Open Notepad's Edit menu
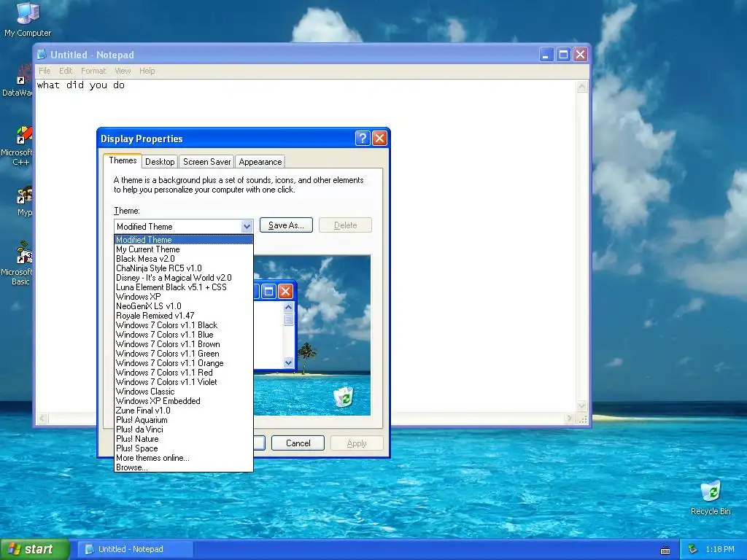 pos(66,71)
